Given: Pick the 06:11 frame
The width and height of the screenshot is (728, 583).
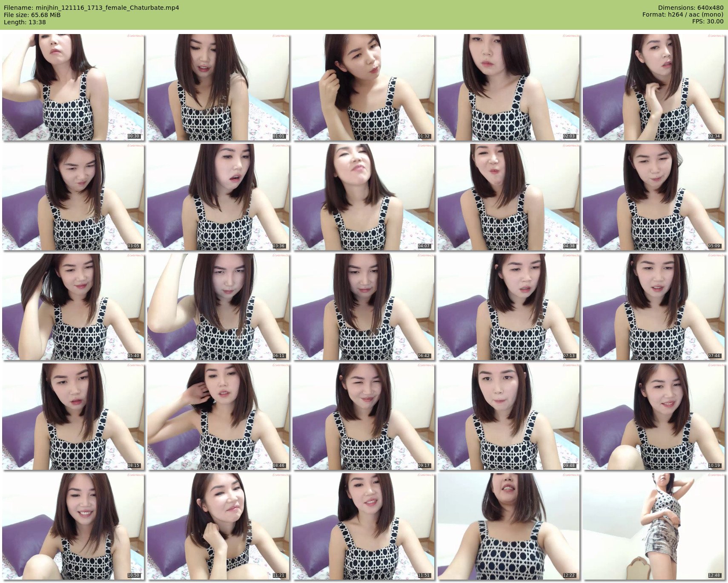Looking at the screenshot, I should pos(218,307).
